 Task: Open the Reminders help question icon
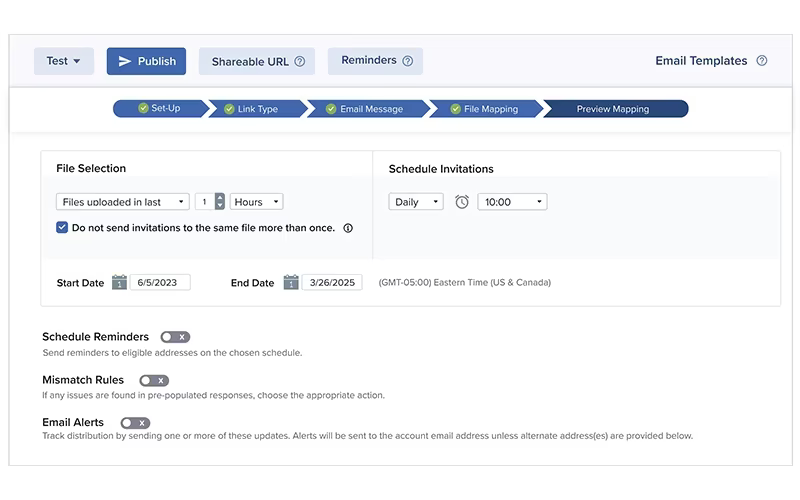click(x=408, y=61)
